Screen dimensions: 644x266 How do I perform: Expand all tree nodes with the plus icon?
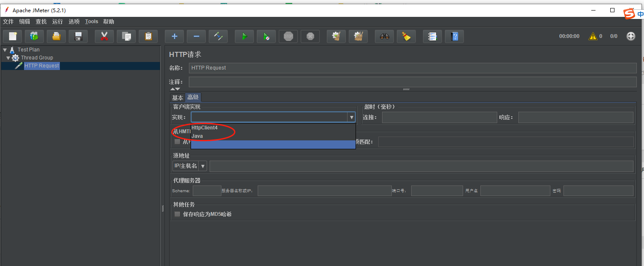click(174, 36)
